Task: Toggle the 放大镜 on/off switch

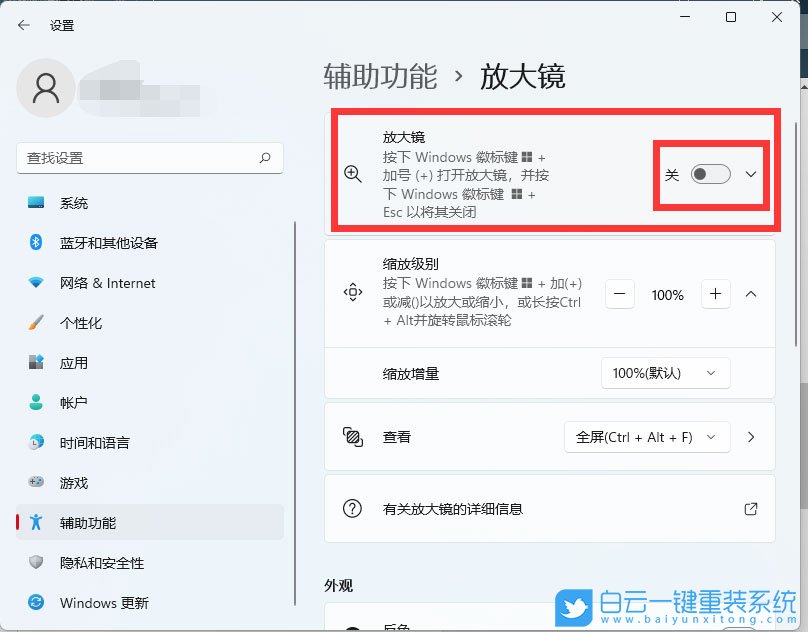Action: 713,174
